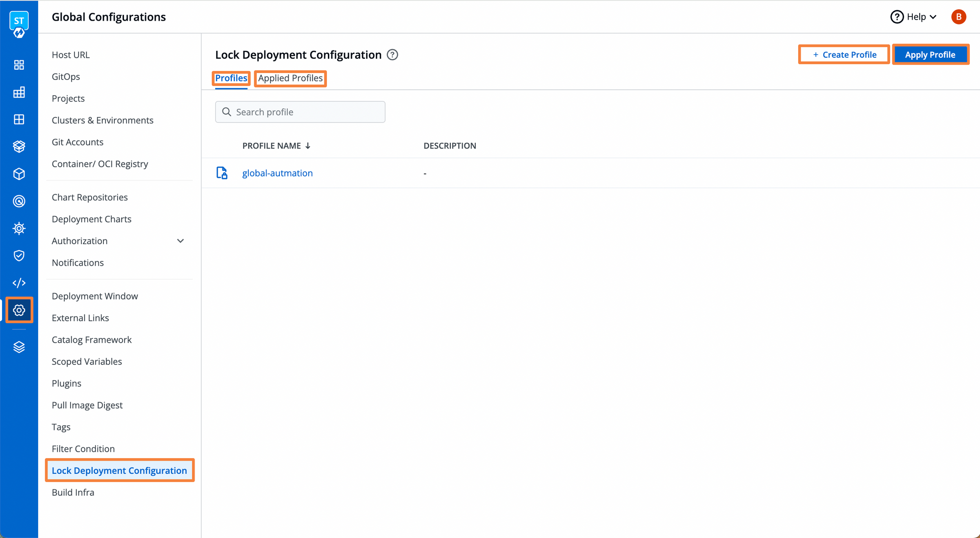Screen dimensions: 980x538
Task: Click the Settings gear icon in sidebar
Action: click(18, 309)
